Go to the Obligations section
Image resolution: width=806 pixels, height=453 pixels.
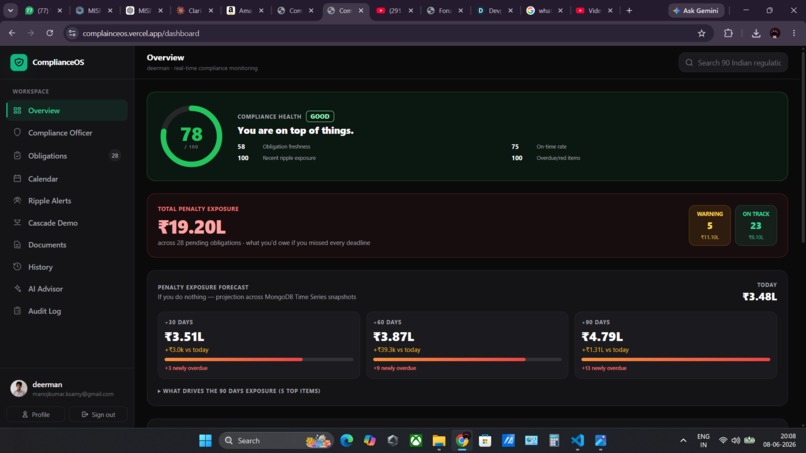point(67,156)
